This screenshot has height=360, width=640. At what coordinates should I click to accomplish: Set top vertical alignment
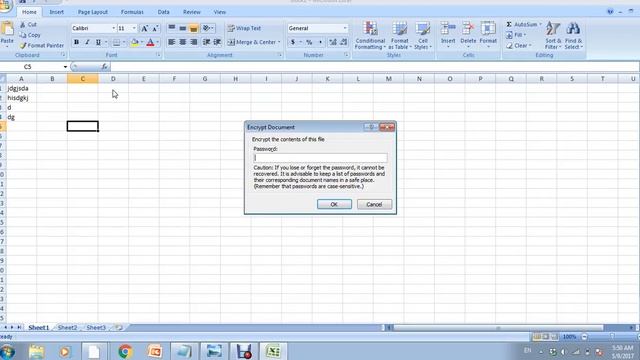172,28
